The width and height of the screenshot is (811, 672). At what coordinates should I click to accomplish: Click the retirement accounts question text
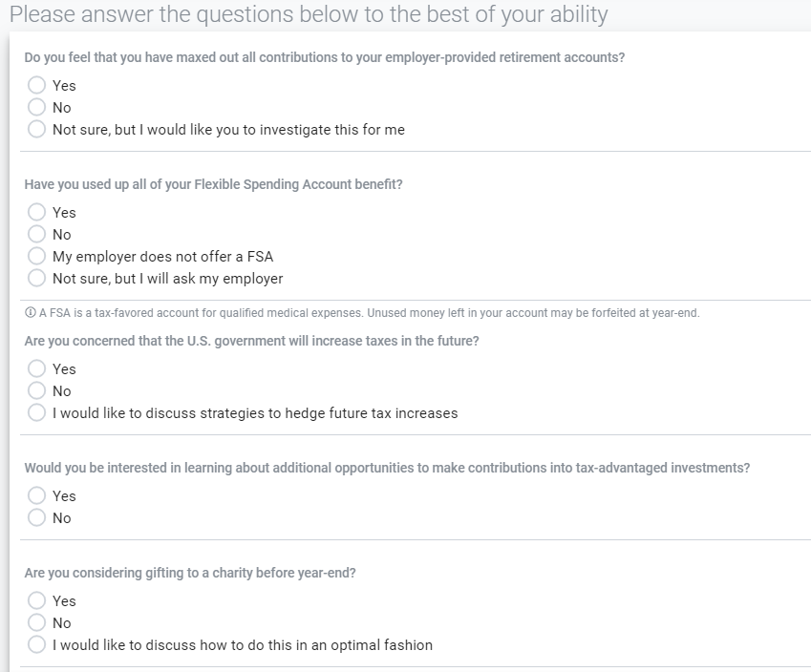tap(324, 57)
